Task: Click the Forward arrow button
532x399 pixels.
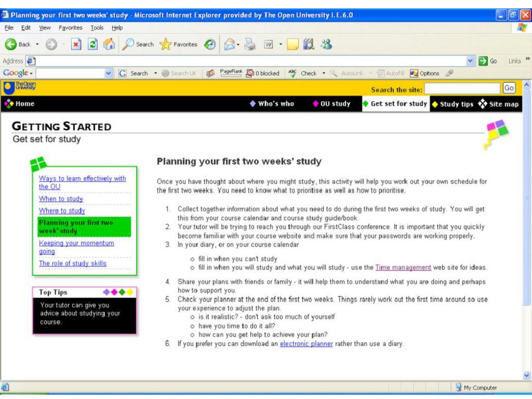Action: (x=51, y=44)
